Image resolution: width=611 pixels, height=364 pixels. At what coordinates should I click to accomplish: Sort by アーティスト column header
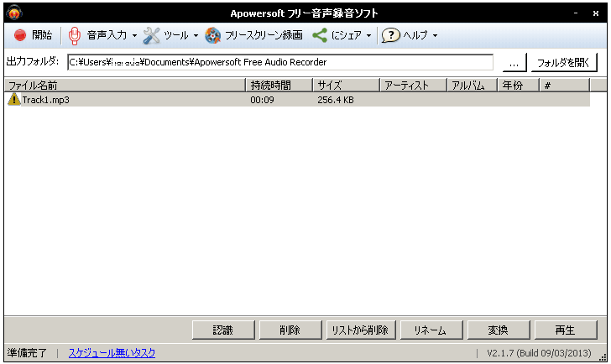(414, 86)
